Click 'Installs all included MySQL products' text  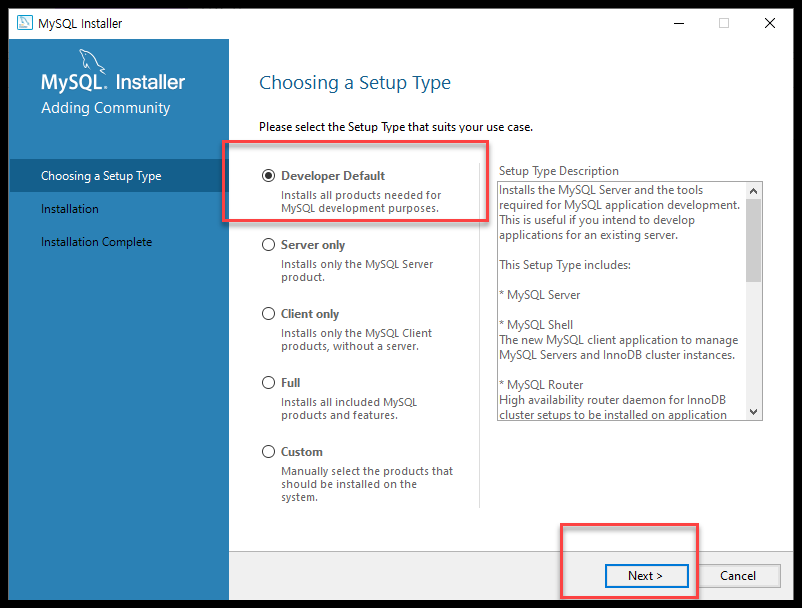pos(349,409)
